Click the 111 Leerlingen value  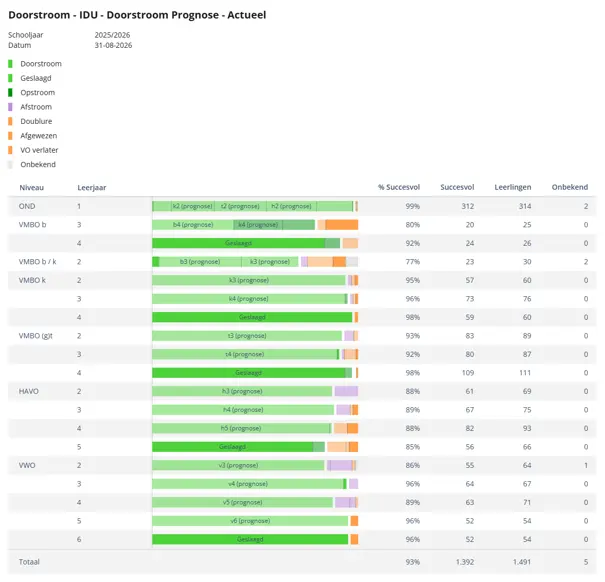click(525, 373)
